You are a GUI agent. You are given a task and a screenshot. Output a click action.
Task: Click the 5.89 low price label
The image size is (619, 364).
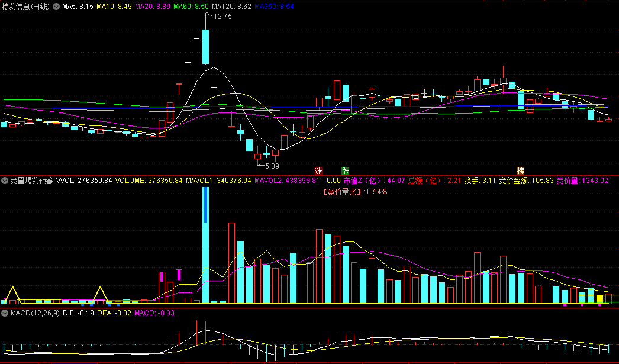click(x=272, y=166)
